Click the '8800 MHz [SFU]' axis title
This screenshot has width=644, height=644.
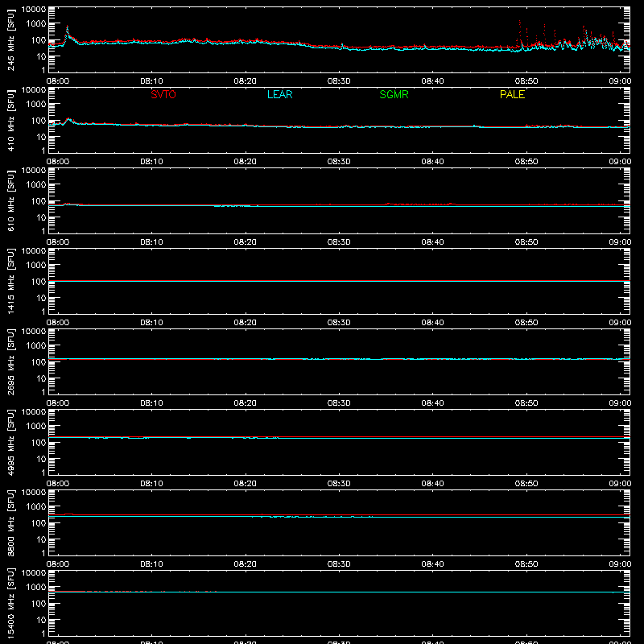(x=10, y=522)
